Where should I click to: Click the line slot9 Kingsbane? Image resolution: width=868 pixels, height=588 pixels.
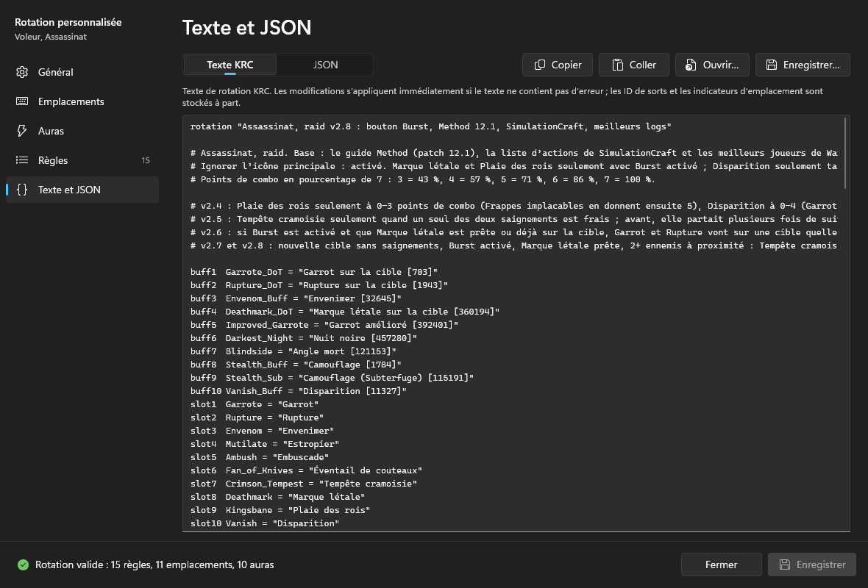tap(280, 511)
